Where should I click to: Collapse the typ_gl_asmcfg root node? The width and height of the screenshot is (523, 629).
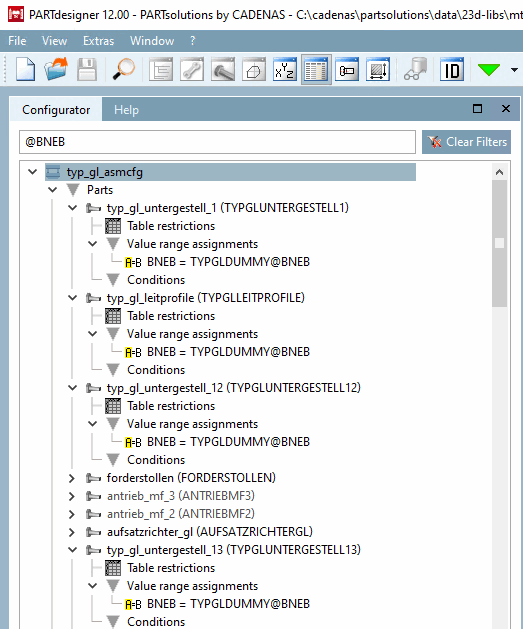click(32, 172)
